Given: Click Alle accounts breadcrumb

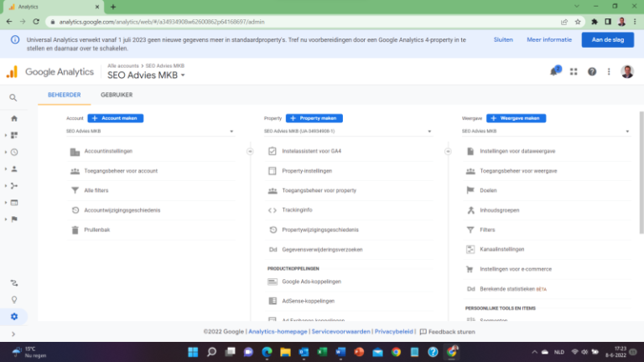Looking at the screenshot, I should coord(122,65).
